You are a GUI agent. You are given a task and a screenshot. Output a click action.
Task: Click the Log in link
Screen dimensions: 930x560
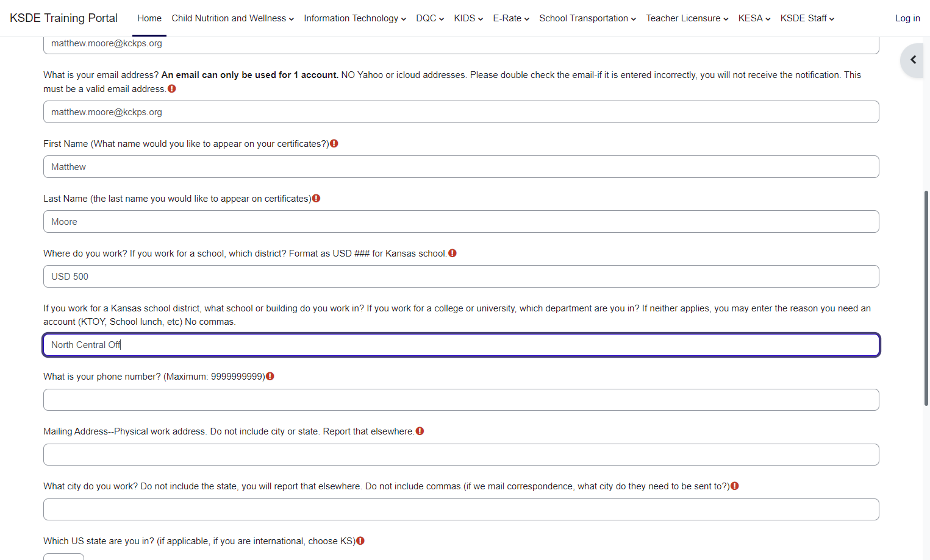(907, 18)
